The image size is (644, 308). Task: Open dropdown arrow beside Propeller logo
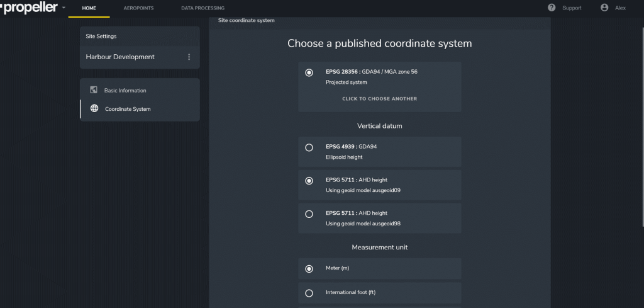tap(64, 8)
